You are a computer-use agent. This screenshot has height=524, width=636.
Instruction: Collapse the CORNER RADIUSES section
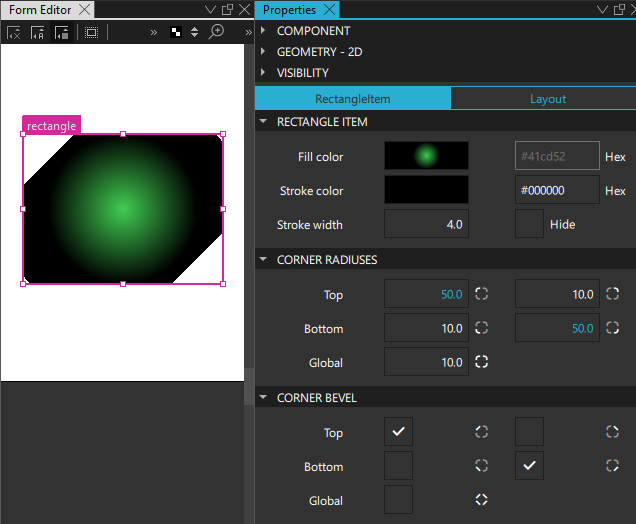(x=264, y=260)
